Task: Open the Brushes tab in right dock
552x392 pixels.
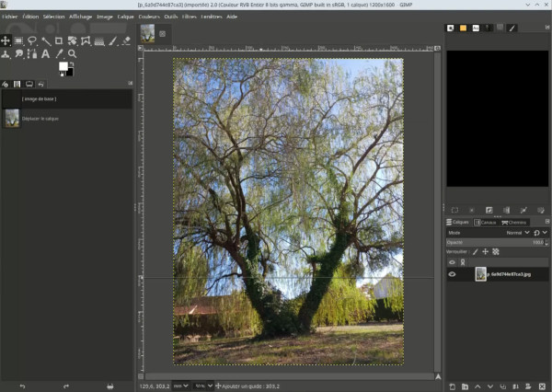Action: [x=450, y=29]
